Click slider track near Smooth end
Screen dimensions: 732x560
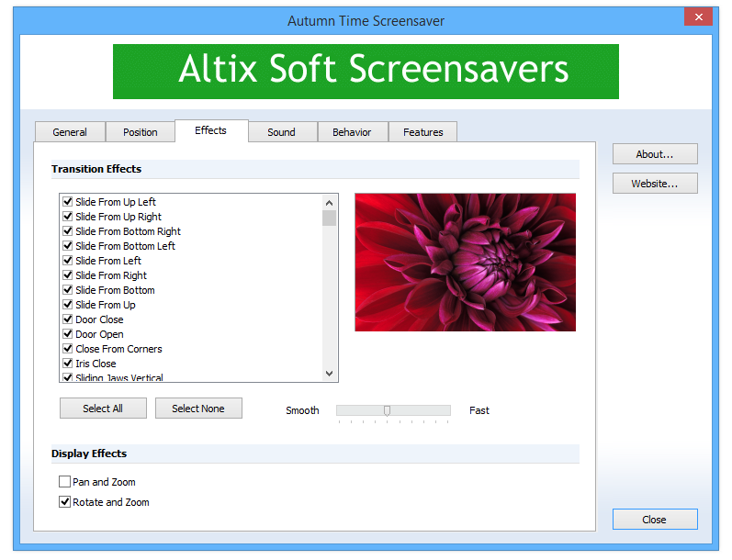[345, 410]
